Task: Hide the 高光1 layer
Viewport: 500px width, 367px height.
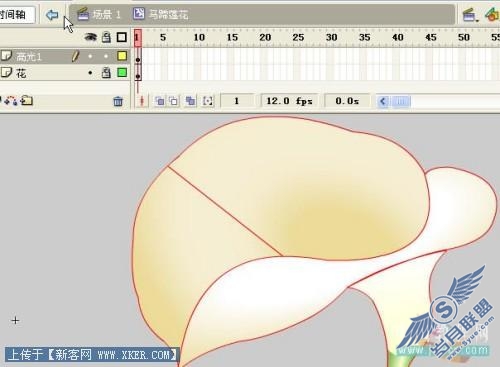Action: click(90, 56)
